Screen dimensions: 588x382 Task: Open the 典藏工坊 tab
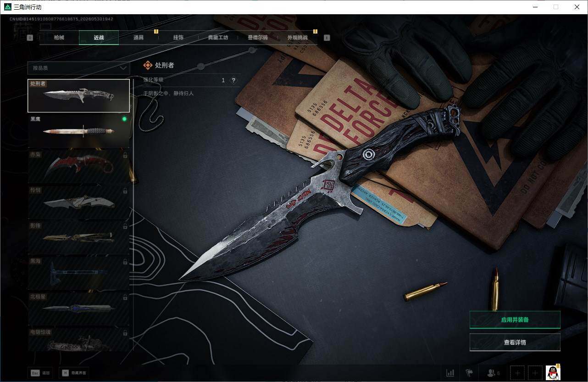pyautogui.click(x=218, y=38)
